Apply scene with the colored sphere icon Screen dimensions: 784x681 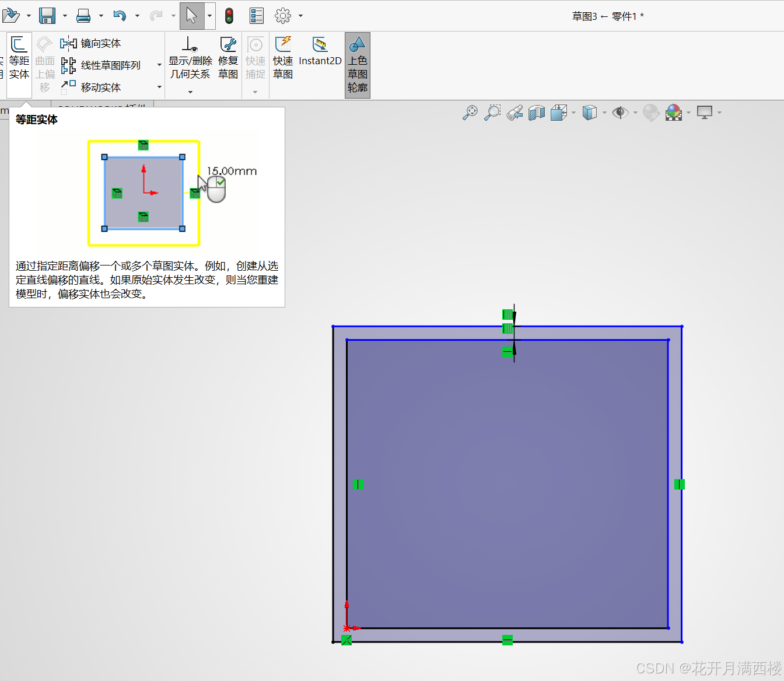(674, 113)
